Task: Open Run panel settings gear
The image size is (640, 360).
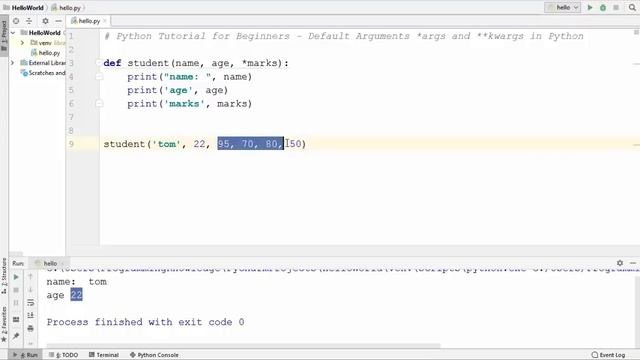Action: 620,263
